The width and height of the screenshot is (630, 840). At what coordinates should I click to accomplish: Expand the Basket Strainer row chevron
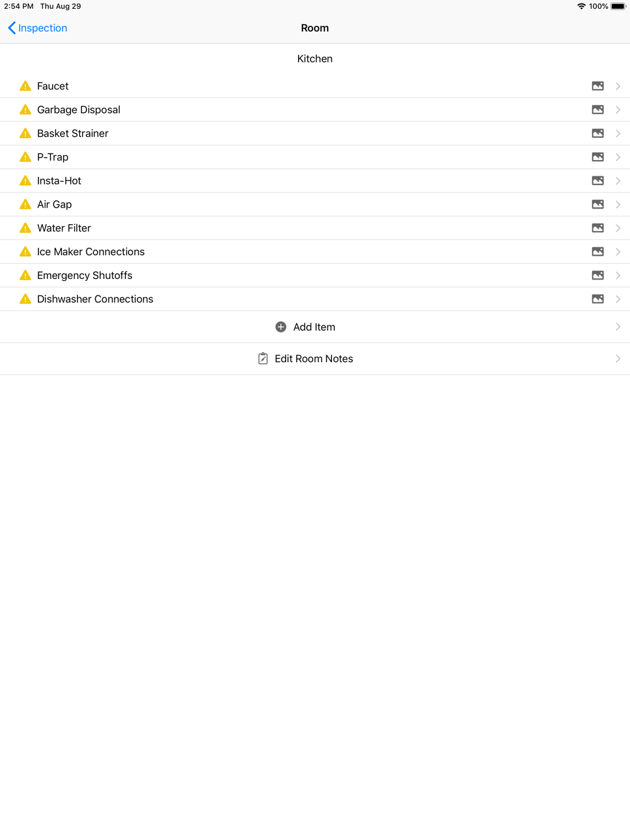(x=618, y=133)
